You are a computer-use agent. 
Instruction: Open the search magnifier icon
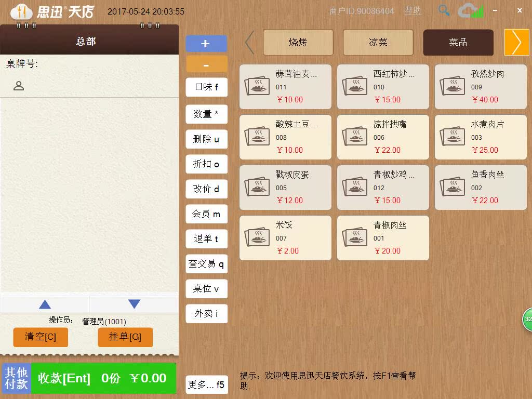(444, 10)
